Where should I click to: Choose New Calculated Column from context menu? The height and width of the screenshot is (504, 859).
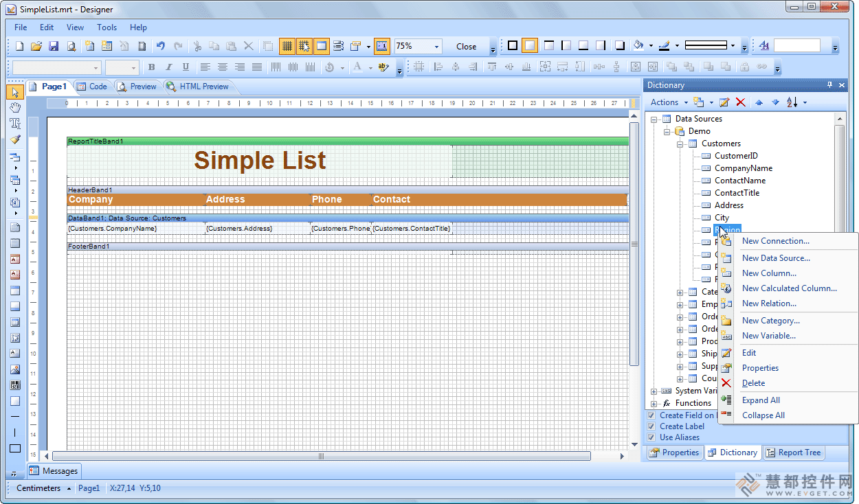tap(790, 288)
